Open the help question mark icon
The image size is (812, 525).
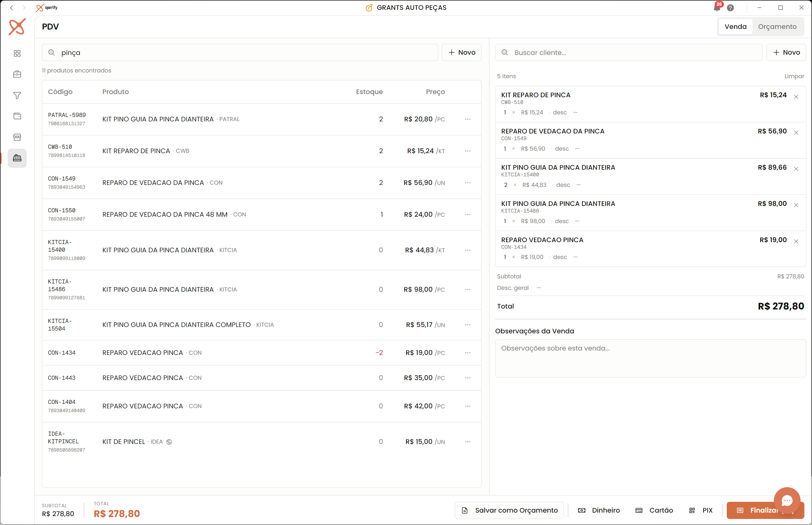(730, 8)
